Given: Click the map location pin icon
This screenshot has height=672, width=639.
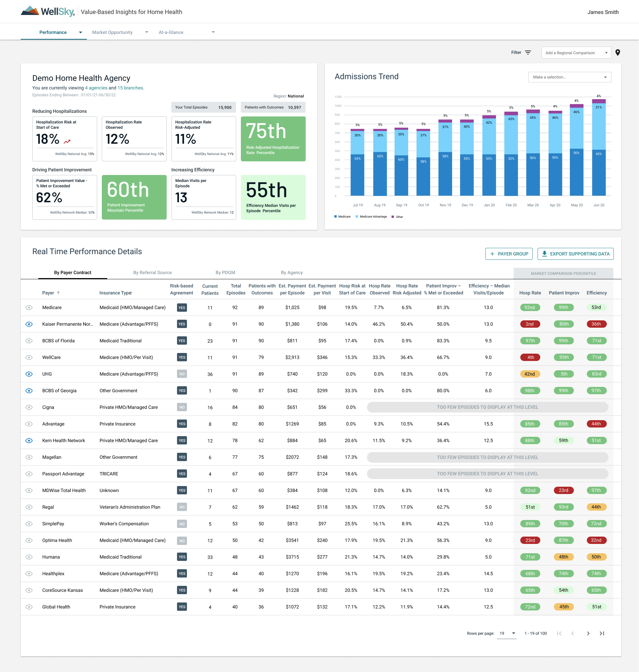Looking at the screenshot, I should pos(617,53).
